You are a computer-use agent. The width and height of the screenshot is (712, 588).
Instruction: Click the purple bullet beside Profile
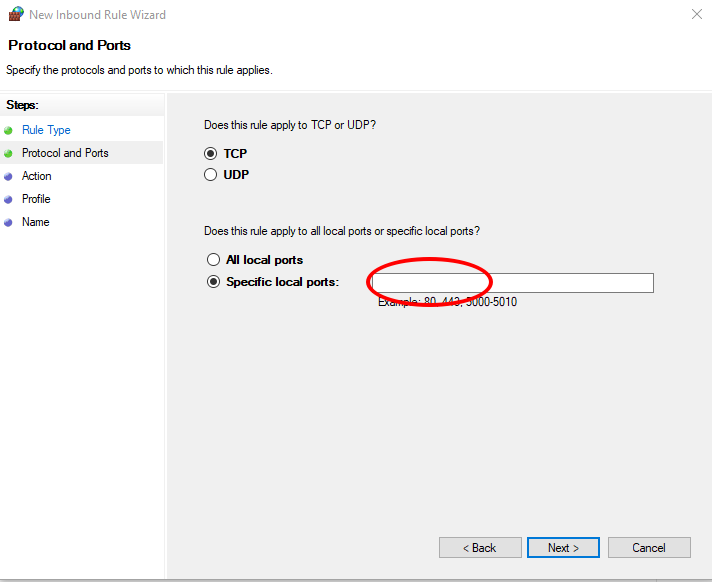tap(8, 199)
